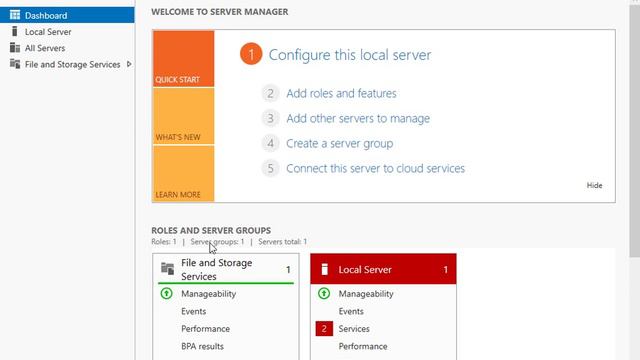Viewport: 640px width, 360px height.
Task: Click green Manageability icon in Local Server tile
Action: pyautogui.click(x=324, y=293)
